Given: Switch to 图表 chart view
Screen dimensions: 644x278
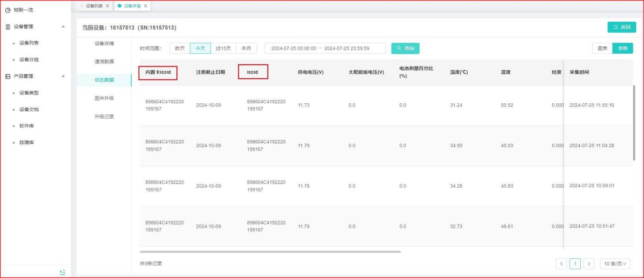Looking at the screenshot, I should [602, 48].
